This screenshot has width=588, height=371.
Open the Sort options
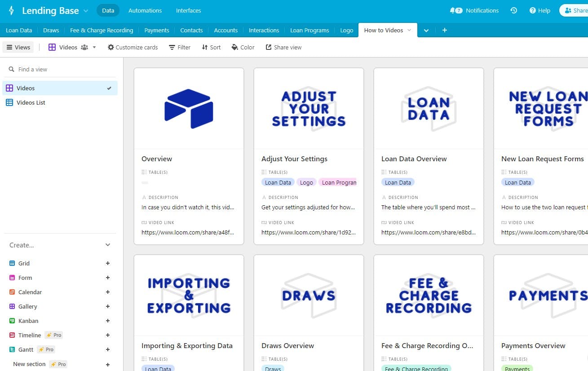[211, 47]
